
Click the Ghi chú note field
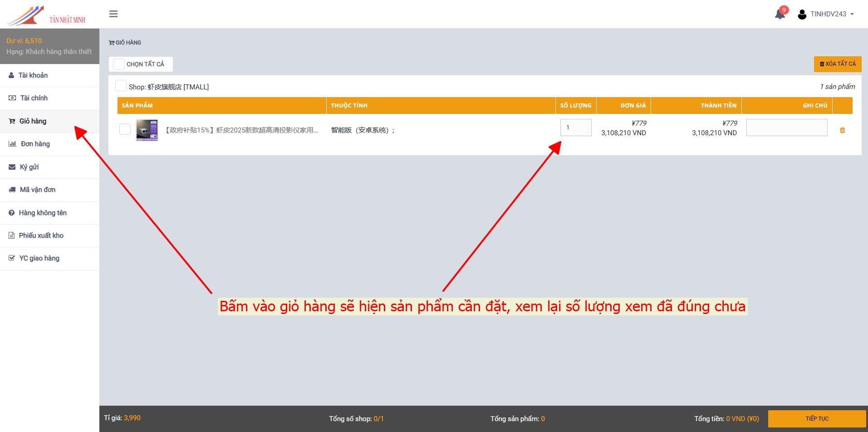786,128
